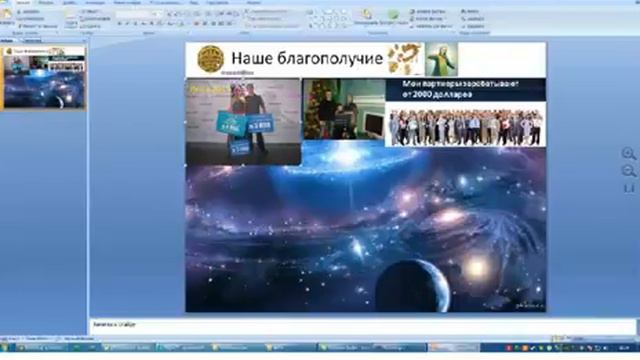This screenshot has height=360, width=640.
Task: Select the text box mentioning 2000 долларов
Action: 465,89
